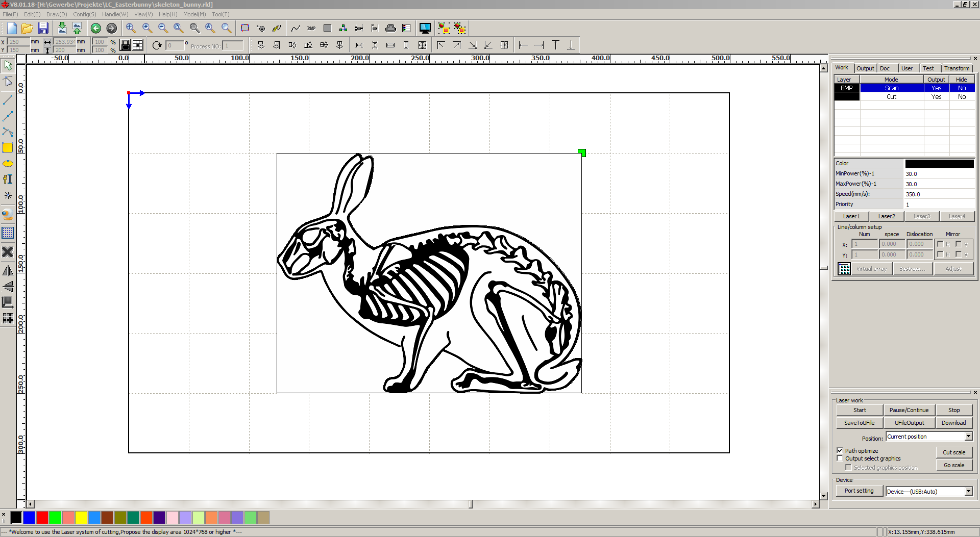Viewport: 980px width, 537px height.
Task: Create a new document
Action: [x=12, y=28]
